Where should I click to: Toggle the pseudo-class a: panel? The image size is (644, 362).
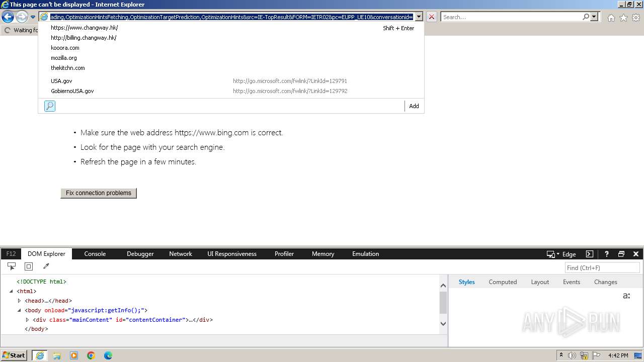coord(626,296)
